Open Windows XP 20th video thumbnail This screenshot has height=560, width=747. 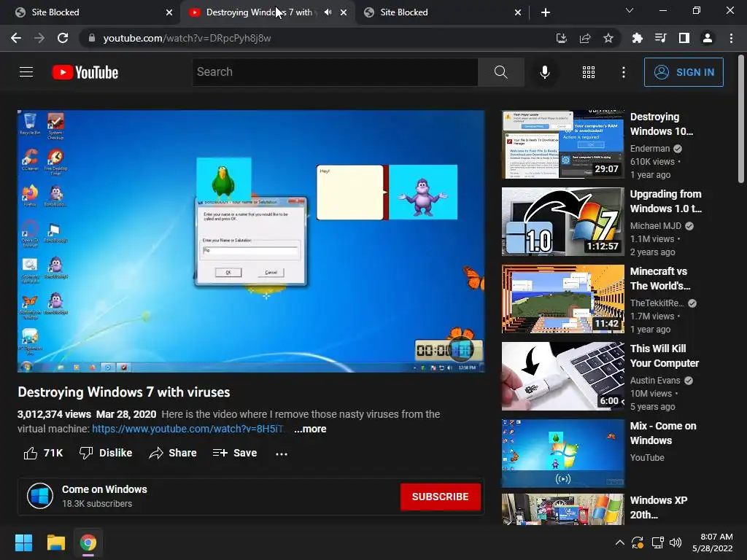562,510
